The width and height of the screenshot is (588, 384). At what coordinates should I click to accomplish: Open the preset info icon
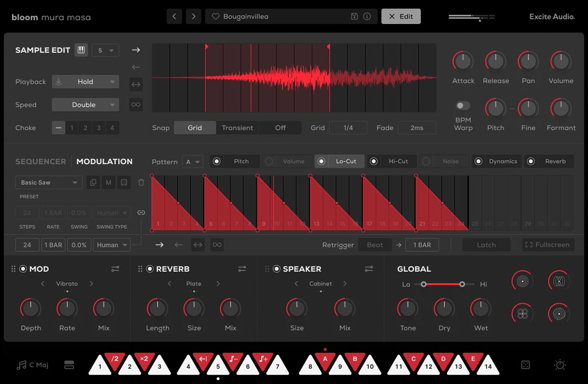pyautogui.click(x=367, y=17)
